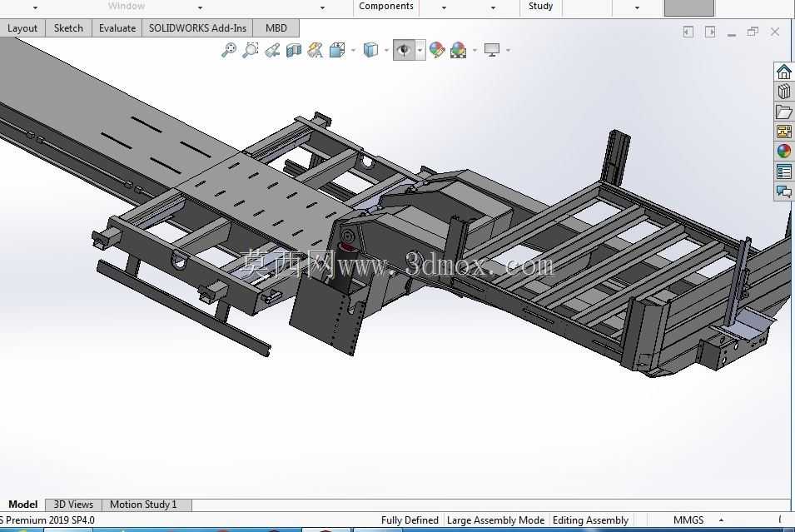Viewport: 795px width, 532px height.
Task: Expand the dropdown arrow right of Window label
Action: tap(201, 7)
